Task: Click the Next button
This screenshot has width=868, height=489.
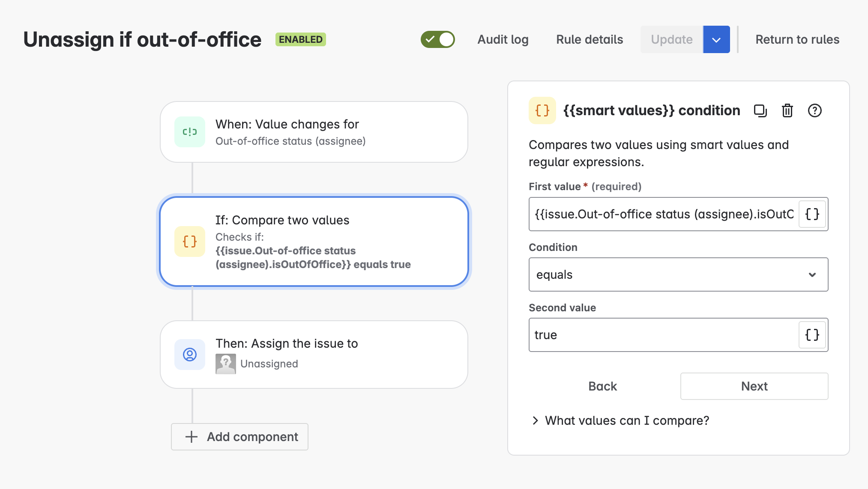Action: 754,386
